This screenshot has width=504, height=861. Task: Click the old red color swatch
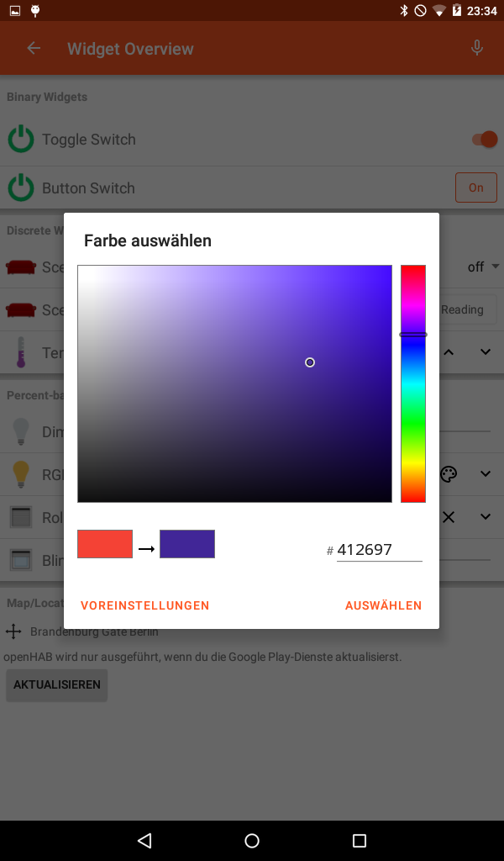[x=105, y=544]
